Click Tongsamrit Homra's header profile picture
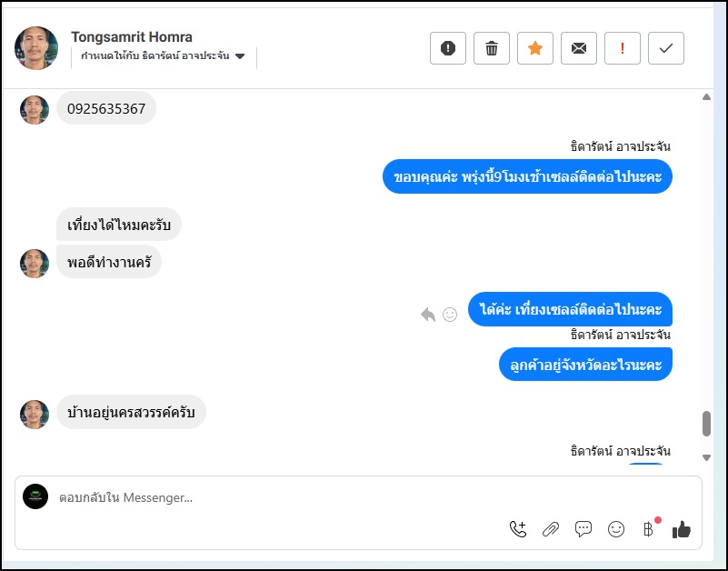728x571 pixels. pos(36,48)
